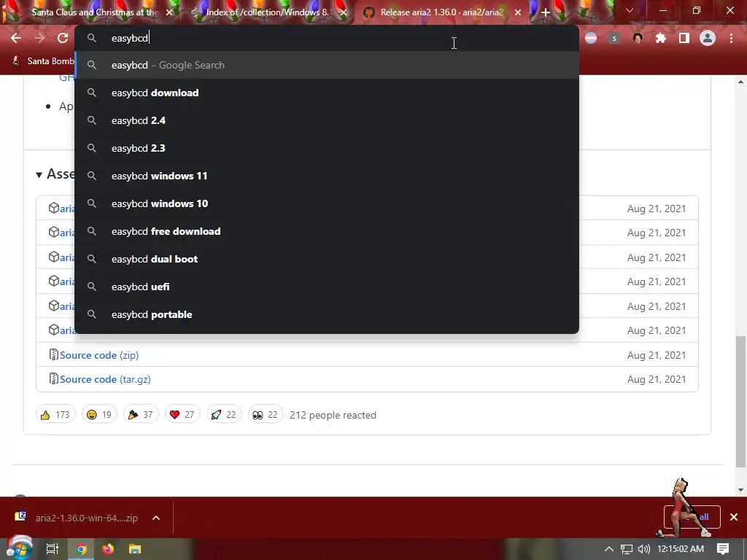
Task: Switch to Index of /collection/Windows 8 tab
Action: [x=267, y=12]
